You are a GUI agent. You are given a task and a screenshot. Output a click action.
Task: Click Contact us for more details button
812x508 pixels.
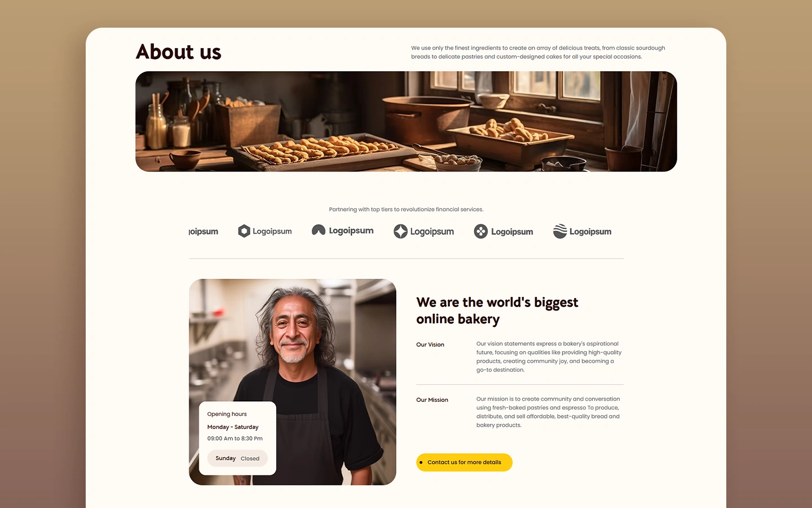click(x=464, y=462)
